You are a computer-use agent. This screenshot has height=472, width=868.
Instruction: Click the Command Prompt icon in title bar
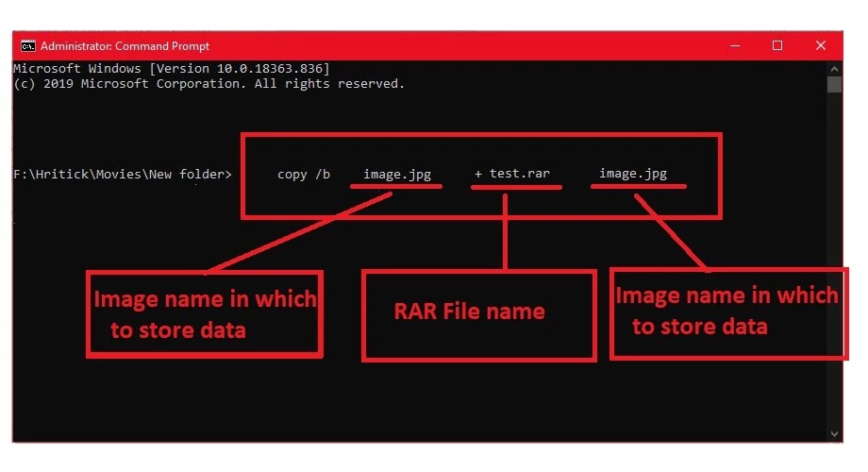pyautogui.click(x=27, y=46)
